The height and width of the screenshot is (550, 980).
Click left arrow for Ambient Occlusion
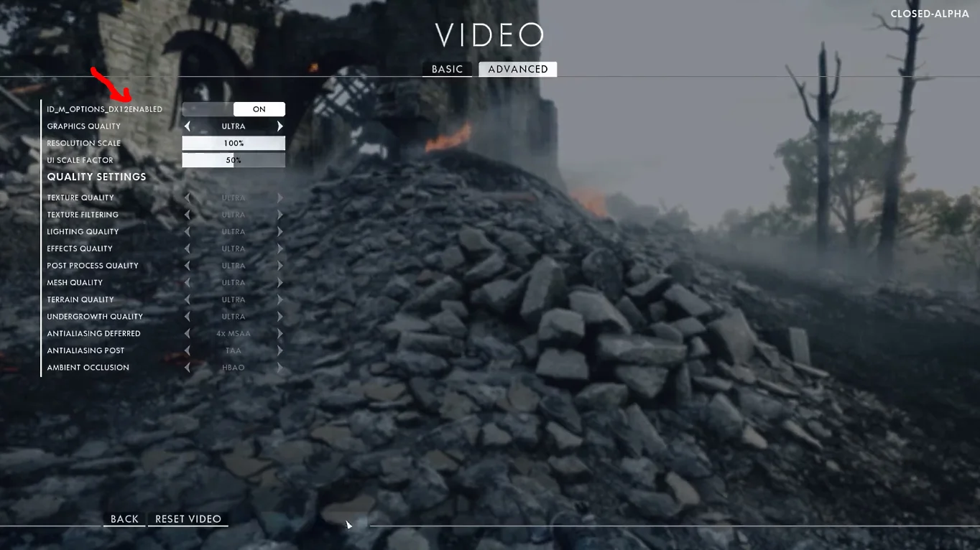(188, 368)
